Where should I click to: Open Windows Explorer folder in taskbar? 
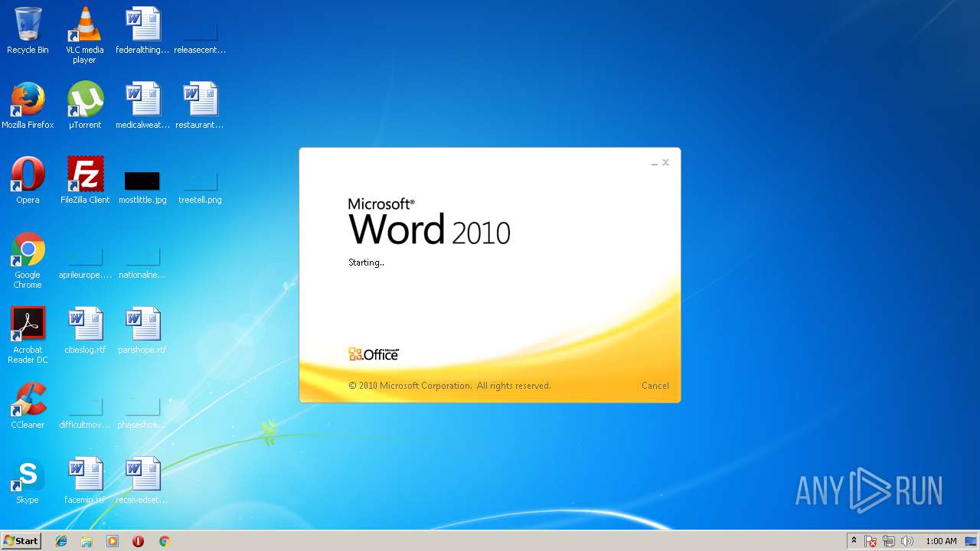coord(87,541)
